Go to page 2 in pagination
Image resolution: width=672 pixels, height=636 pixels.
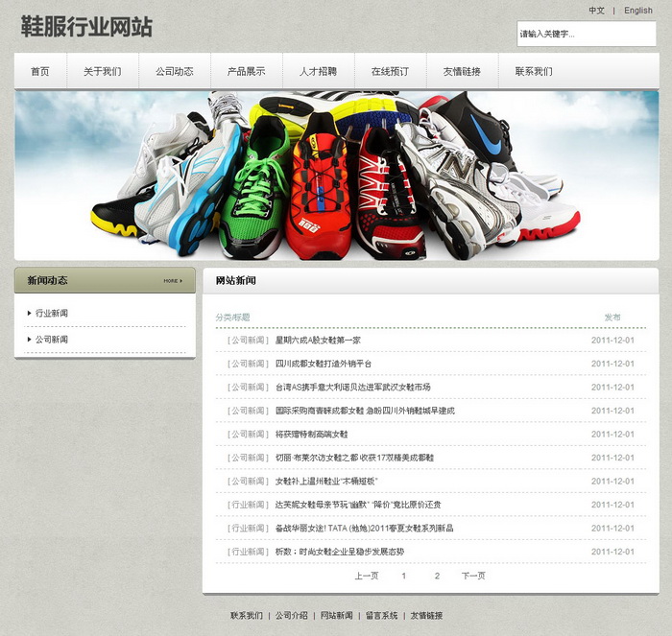click(x=437, y=576)
